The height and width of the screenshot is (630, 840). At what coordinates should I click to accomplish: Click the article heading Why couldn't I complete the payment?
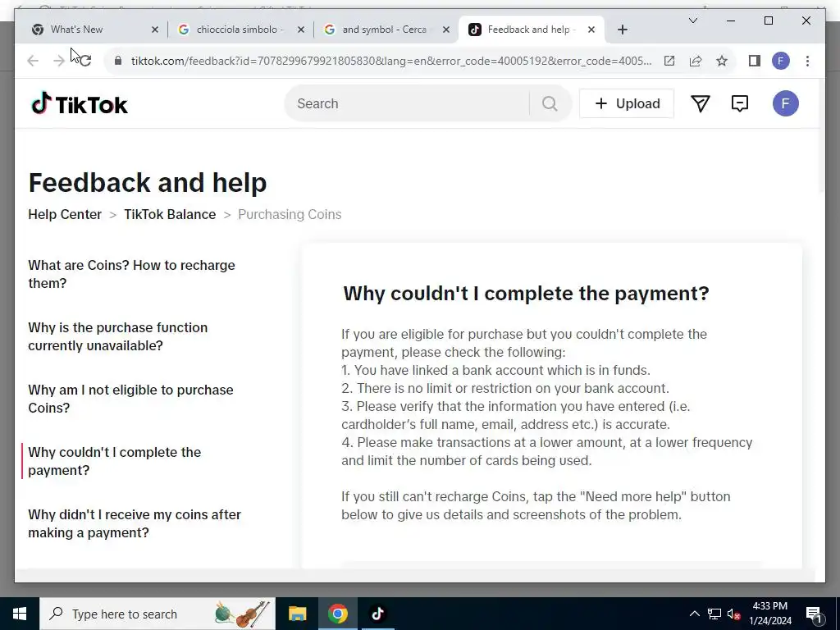coord(526,294)
